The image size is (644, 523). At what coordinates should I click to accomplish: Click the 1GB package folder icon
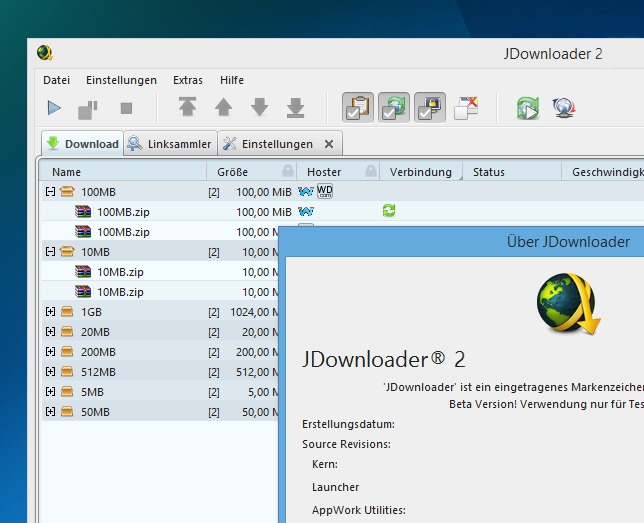(67, 311)
